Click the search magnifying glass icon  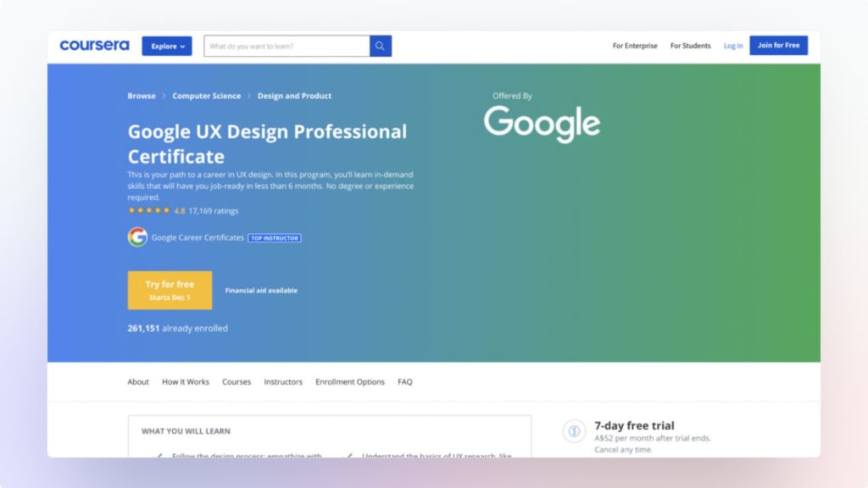(379, 45)
